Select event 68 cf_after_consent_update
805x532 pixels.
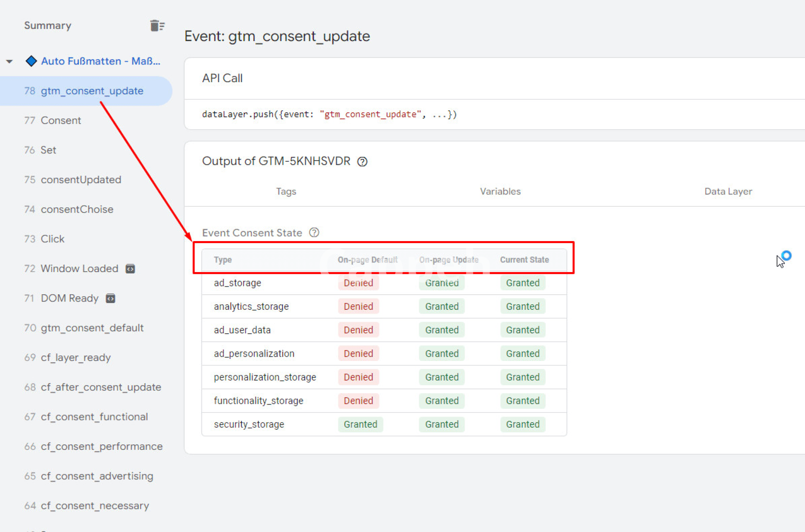click(101, 387)
